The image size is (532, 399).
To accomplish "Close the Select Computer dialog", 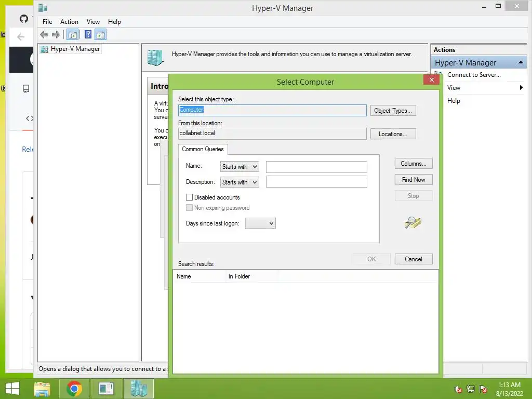I will 432,79.
